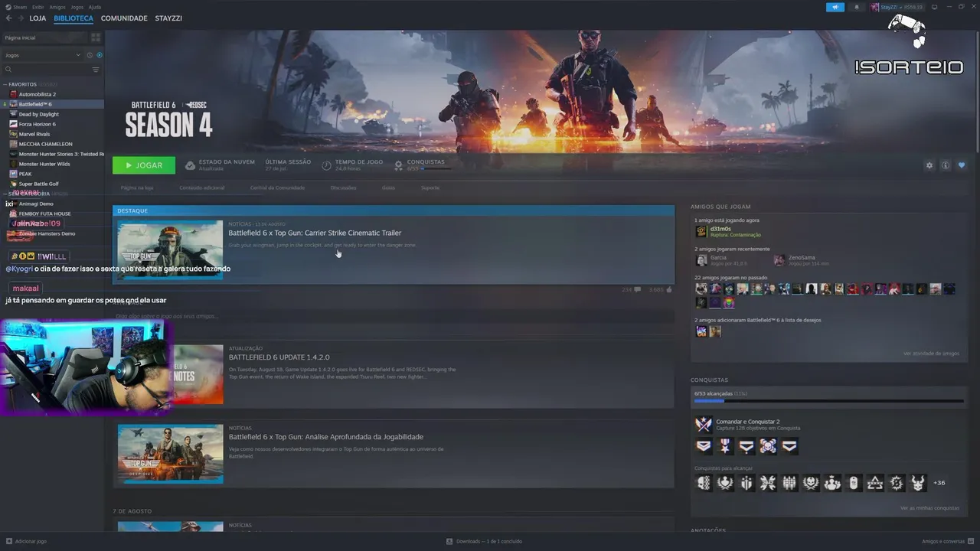Click the Conquistas gear icon beside play stats
Screen dimensions: 980x551
399,165
